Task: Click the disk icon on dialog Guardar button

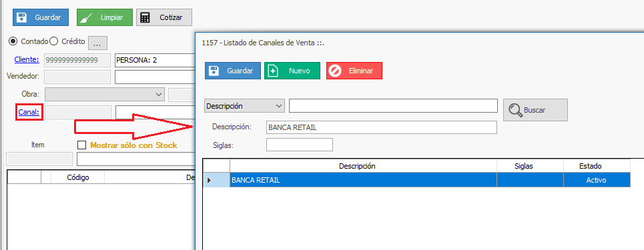Action: coord(214,71)
